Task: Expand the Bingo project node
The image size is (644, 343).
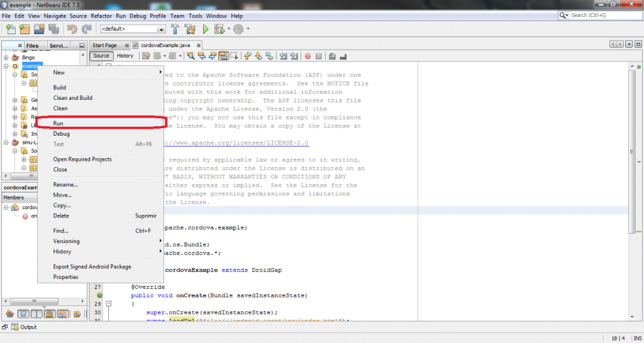Action: tap(6, 57)
